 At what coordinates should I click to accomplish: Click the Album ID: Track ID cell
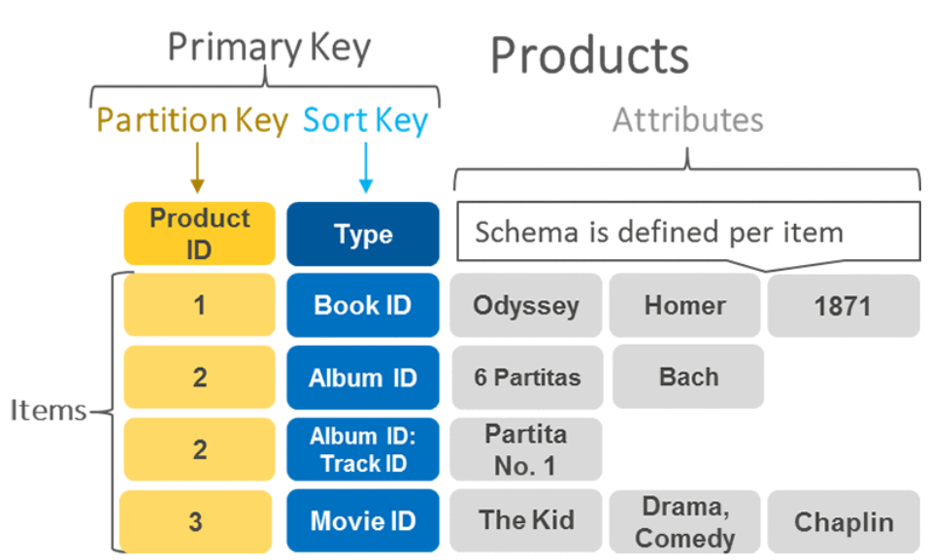pos(363,449)
